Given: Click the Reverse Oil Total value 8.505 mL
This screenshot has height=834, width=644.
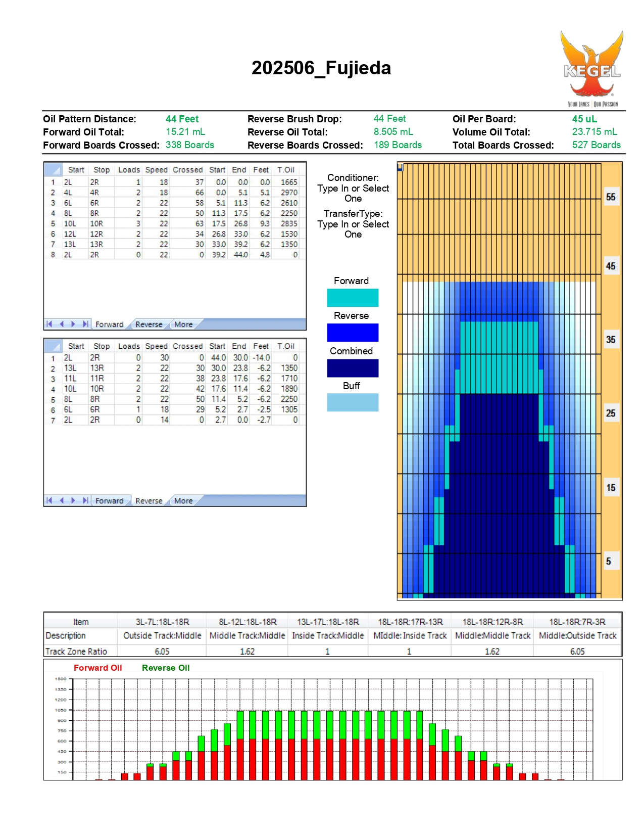Looking at the screenshot, I should (393, 132).
